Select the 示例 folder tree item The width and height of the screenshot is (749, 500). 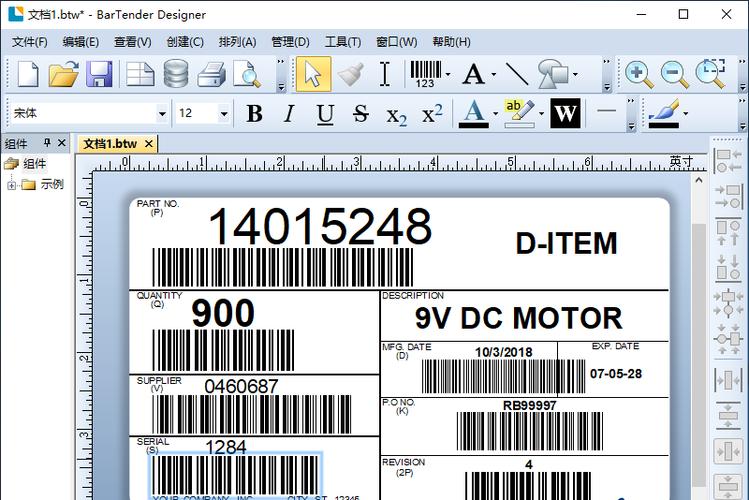[52, 184]
